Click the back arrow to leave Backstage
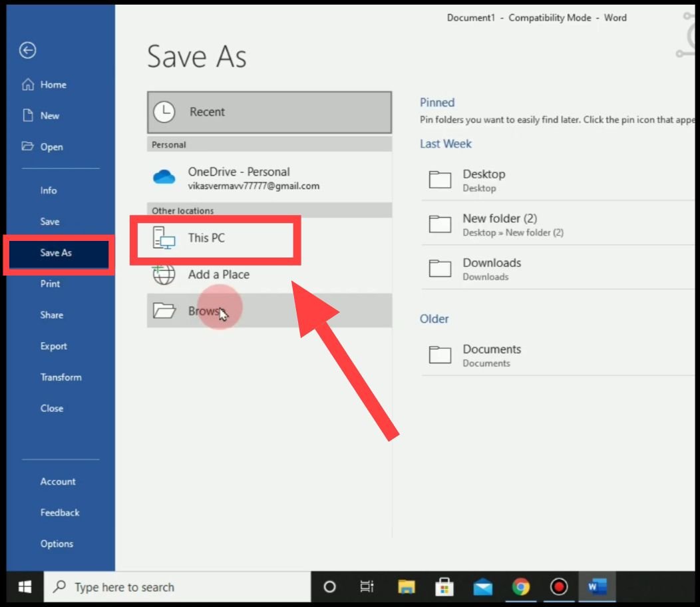 click(28, 50)
